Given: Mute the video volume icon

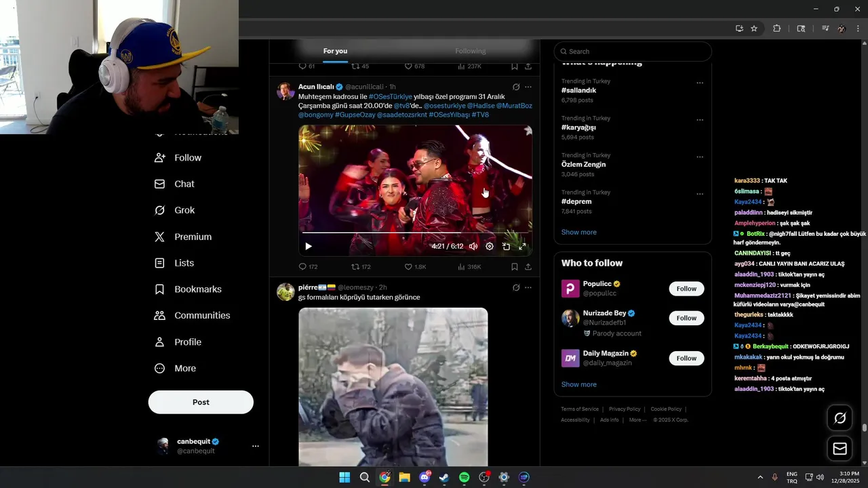Looking at the screenshot, I should click(473, 247).
